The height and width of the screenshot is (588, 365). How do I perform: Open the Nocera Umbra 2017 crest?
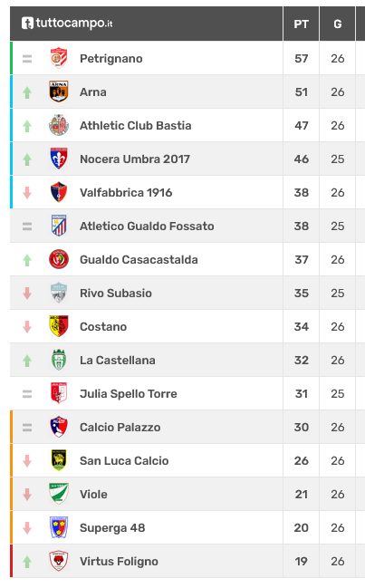59,159
